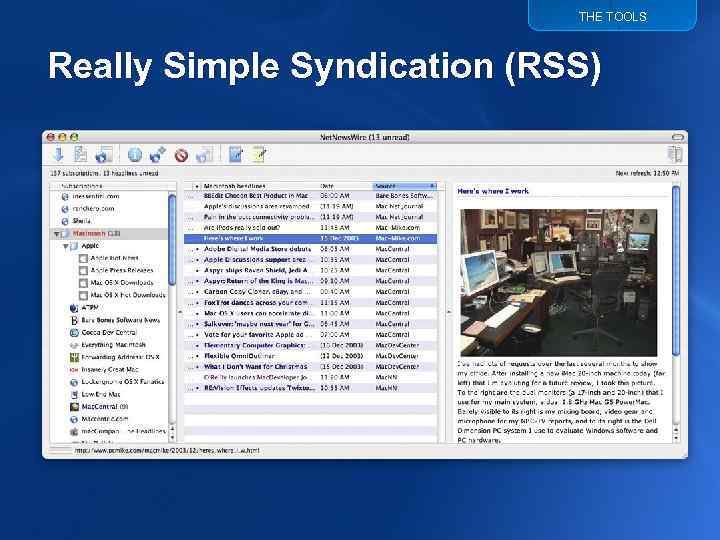Open the blue Info toolbar icon
The height and width of the screenshot is (540, 720).
pyautogui.click(x=135, y=155)
